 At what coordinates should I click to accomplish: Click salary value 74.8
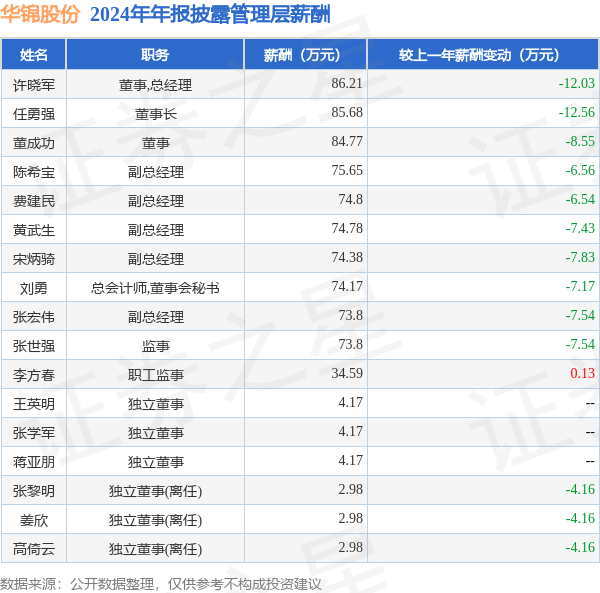350,199
